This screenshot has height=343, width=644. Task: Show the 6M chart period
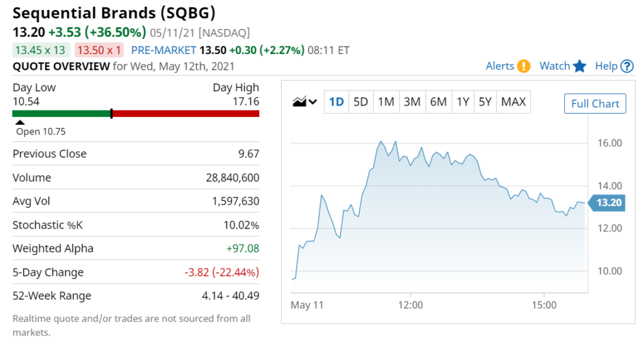(x=438, y=102)
